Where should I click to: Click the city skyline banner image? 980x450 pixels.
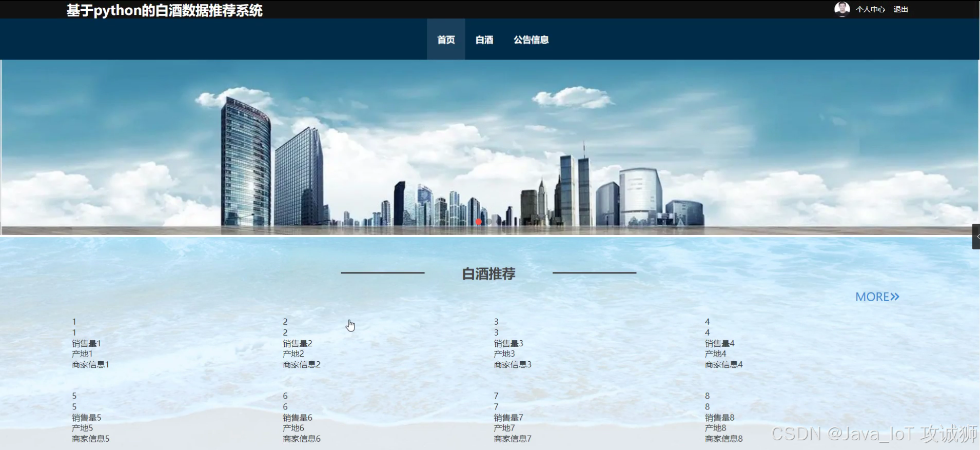click(490, 148)
